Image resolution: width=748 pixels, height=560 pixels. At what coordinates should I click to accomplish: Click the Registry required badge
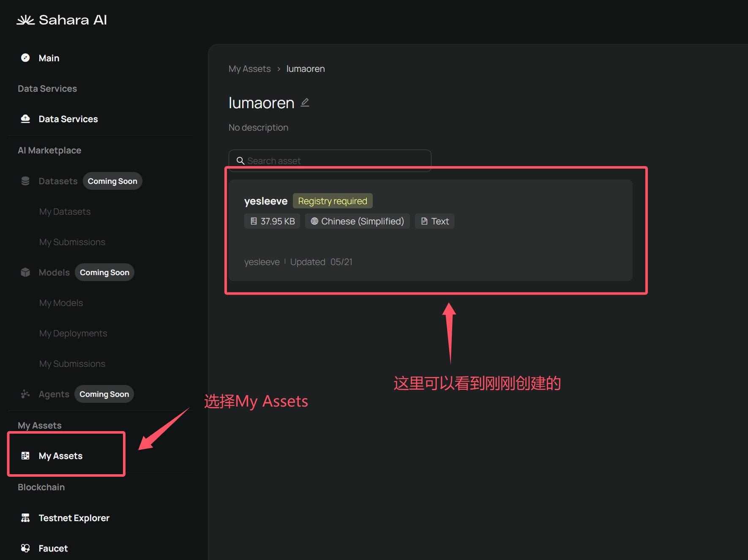coord(333,201)
